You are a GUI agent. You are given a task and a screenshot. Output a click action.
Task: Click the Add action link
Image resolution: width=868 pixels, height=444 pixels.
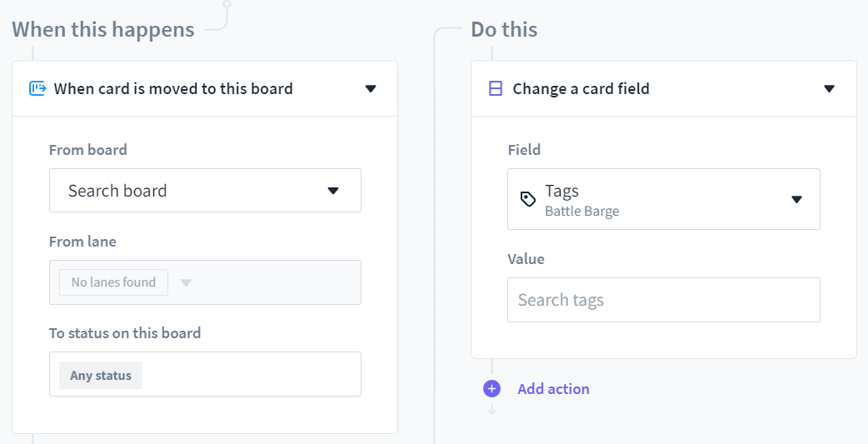(553, 389)
